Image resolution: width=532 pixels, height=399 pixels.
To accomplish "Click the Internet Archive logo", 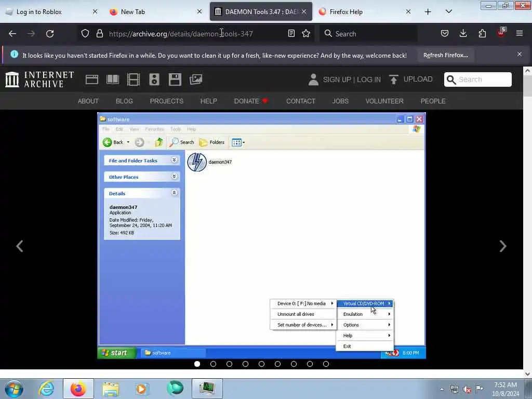I will point(39,79).
